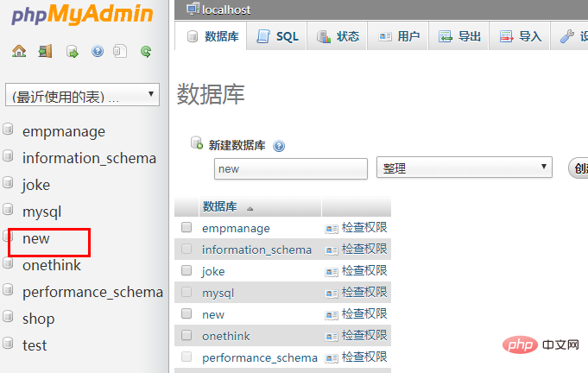Switch to the 状态 status tab
This screenshot has width=588, height=373.
tap(338, 36)
